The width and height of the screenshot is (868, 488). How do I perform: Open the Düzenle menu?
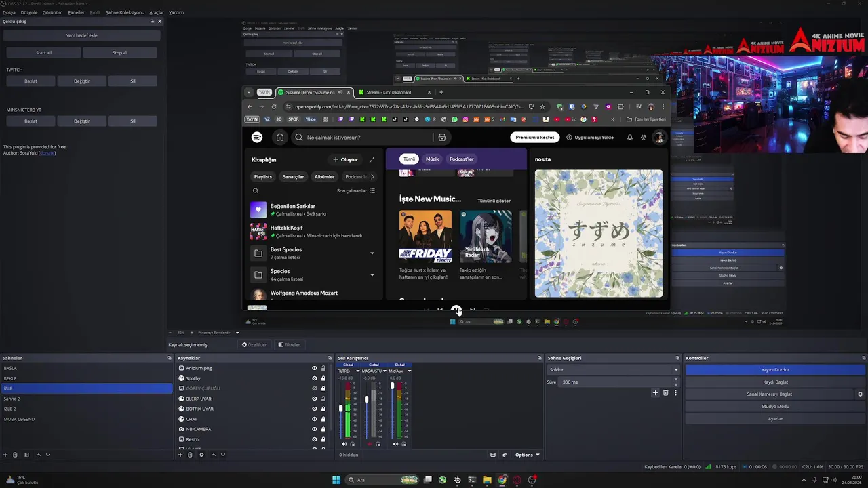point(29,12)
